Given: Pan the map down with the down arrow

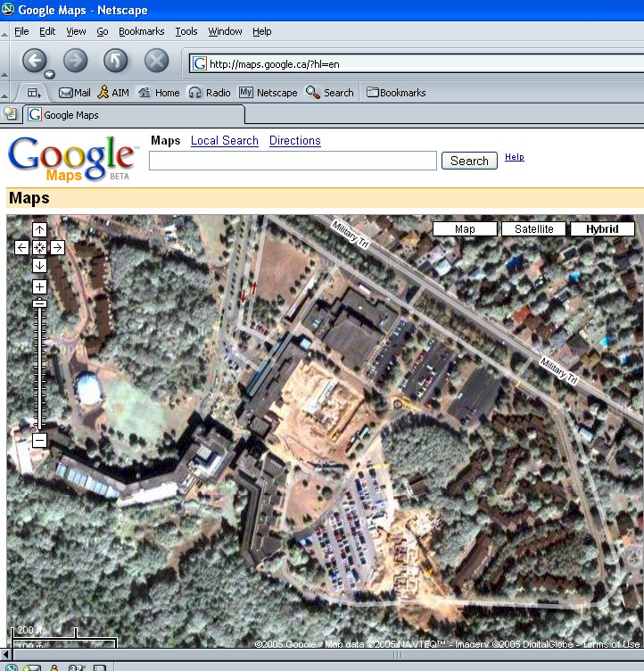Looking at the screenshot, I should (39, 265).
